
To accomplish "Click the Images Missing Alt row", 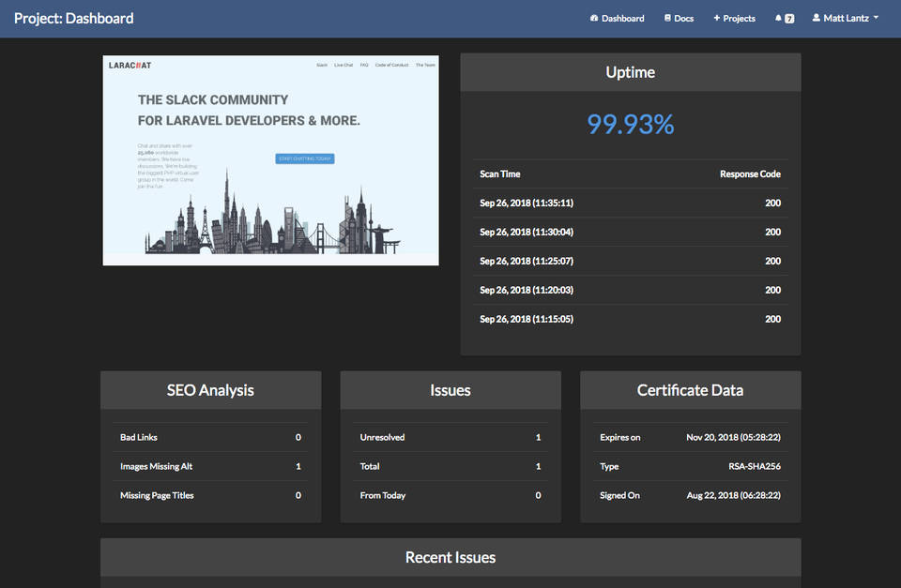I will [x=210, y=466].
